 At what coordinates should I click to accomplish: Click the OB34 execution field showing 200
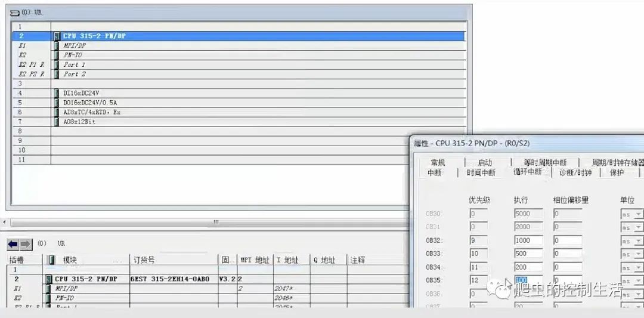click(x=528, y=267)
